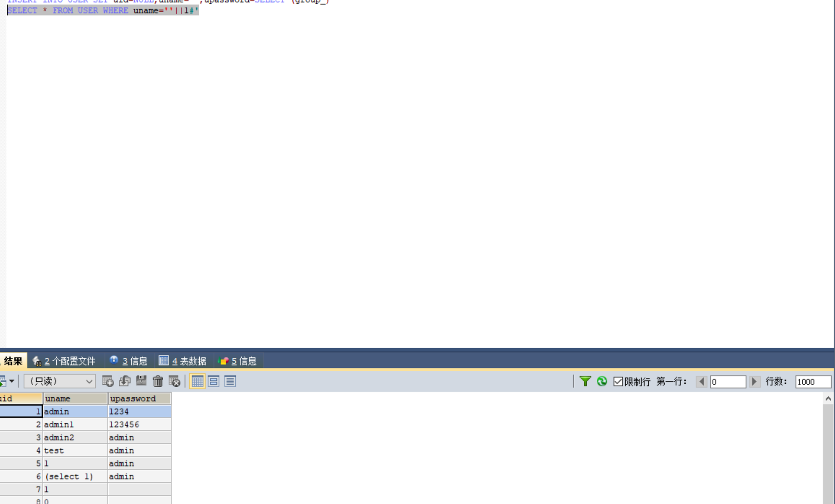
Task: Open the 只读 (read-only) dropdown
Action: [x=60, y=381]
